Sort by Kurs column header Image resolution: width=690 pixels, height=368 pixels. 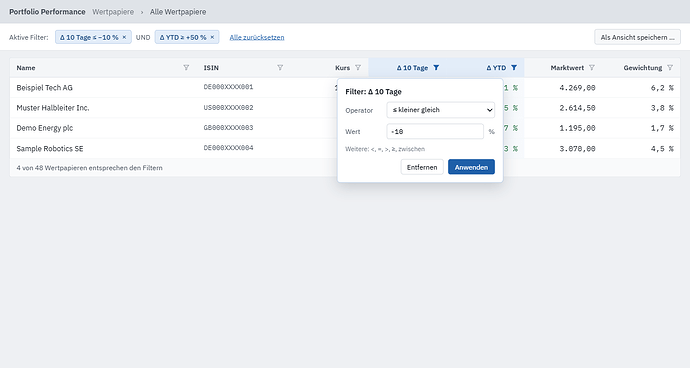[x=342, y=68]
